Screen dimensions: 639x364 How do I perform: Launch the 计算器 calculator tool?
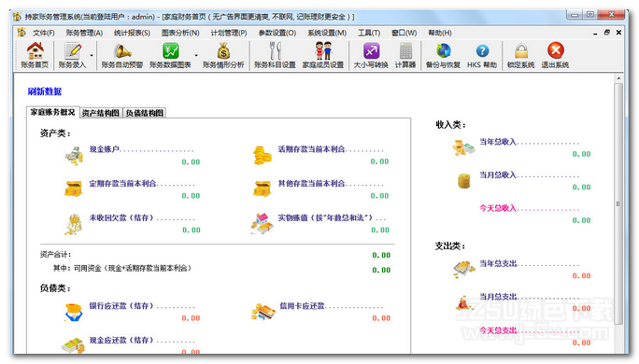(405, 55)
